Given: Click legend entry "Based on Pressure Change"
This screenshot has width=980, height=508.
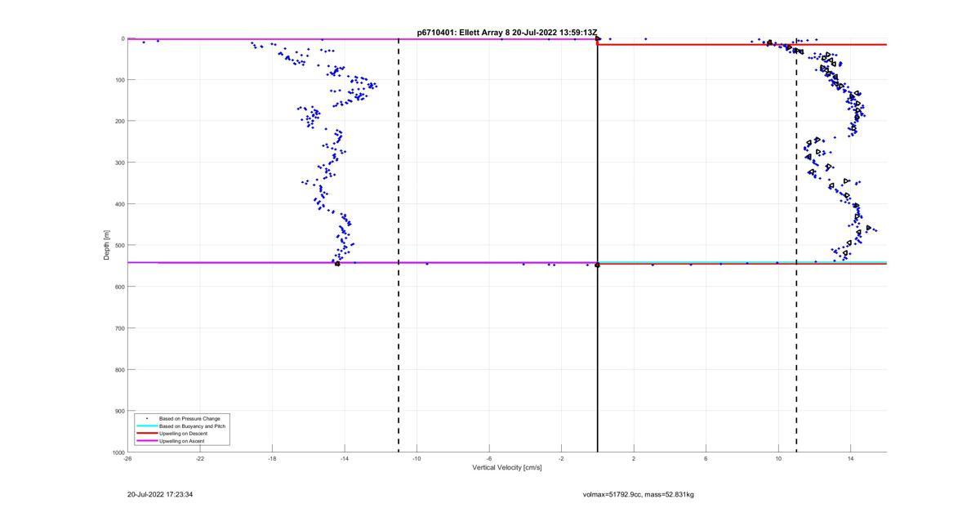Looking at the screenshot, I should pos(189,419).
